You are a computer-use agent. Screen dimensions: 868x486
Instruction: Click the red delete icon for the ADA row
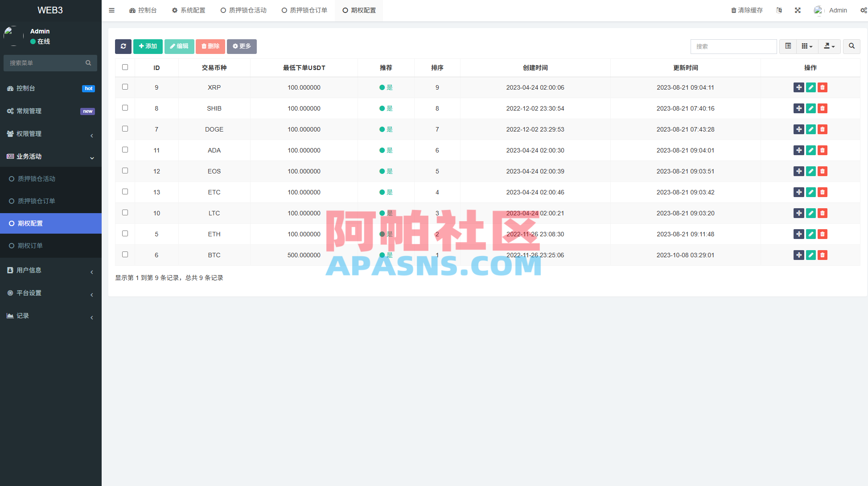pyautogui.click(x=823, y=150)
